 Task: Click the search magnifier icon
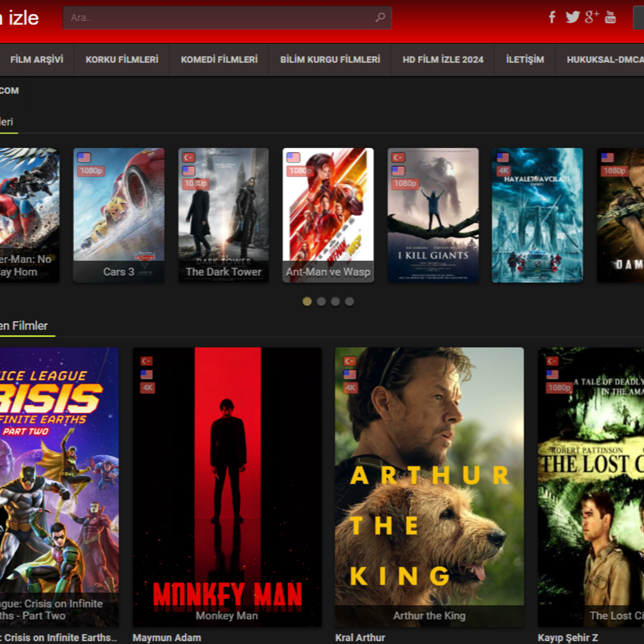[x=380, y=17]
